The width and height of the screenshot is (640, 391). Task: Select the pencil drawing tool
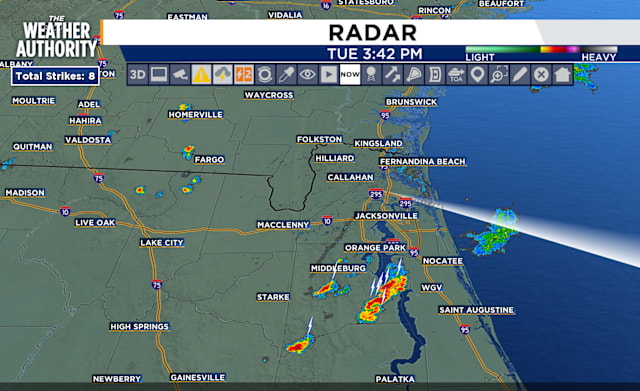pos(520,75)
